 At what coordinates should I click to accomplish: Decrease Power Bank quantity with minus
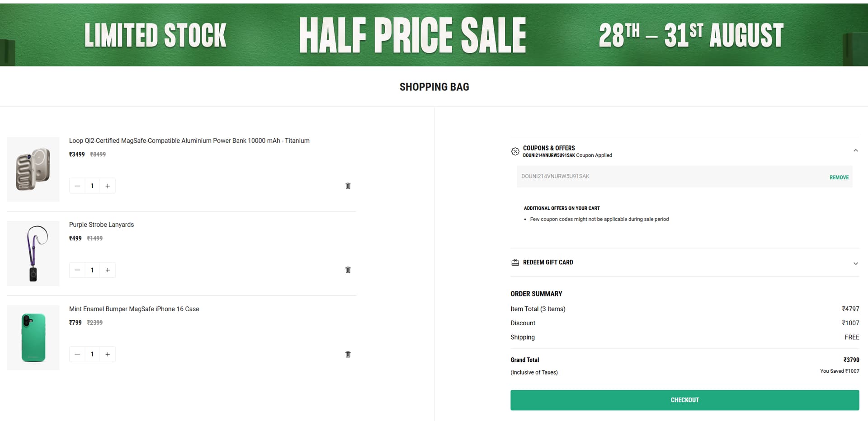77,186
